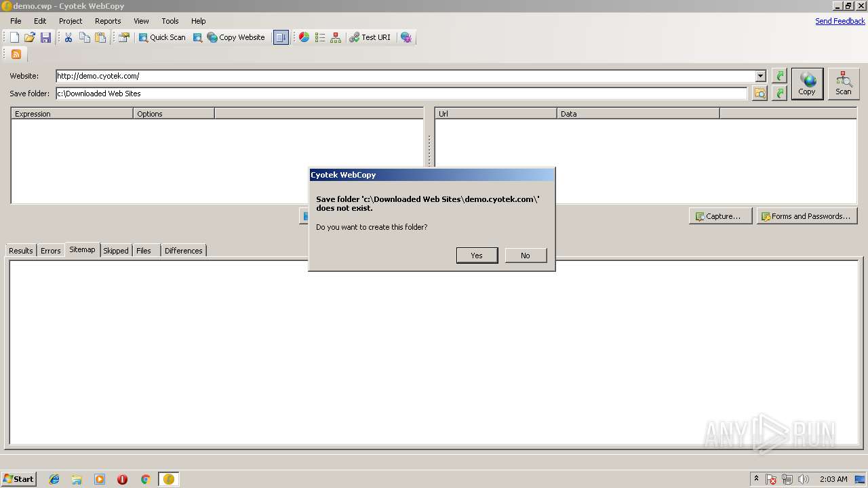
Task: Click the green arrow beside Website field
Action: pyautogui.click(x=780, y=76)
